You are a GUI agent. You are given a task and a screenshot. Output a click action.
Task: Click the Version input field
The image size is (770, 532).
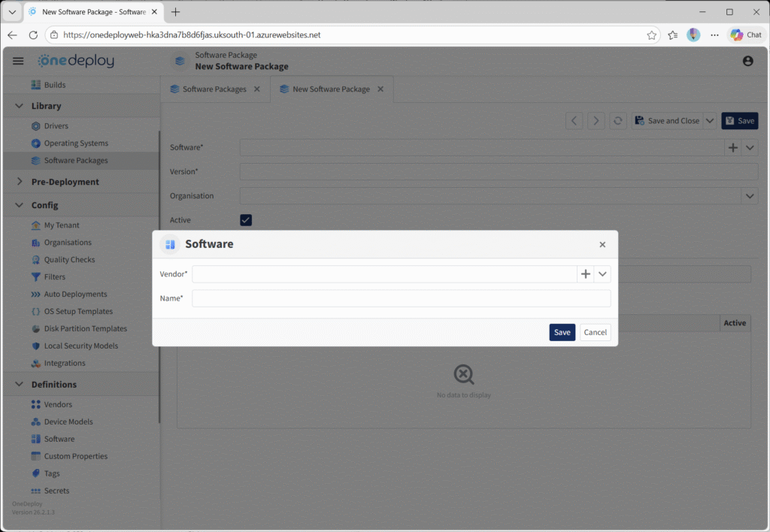click(499, 172)
